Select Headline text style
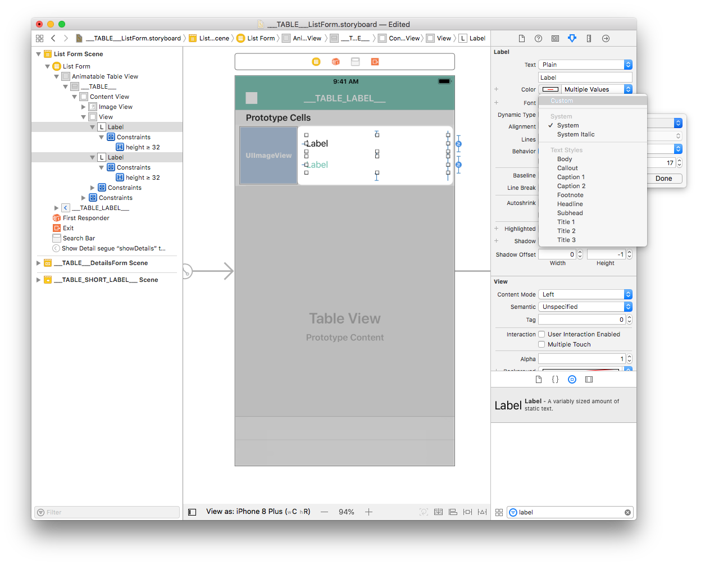Image resolution: width=728 pixels, height=565 pixels. click(593, 204)
